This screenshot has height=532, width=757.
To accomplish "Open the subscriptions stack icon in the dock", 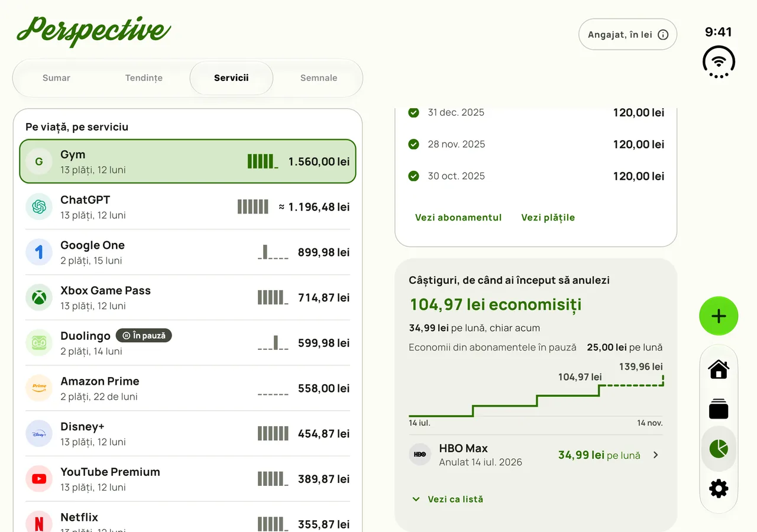I will click(x=719, y=409).
